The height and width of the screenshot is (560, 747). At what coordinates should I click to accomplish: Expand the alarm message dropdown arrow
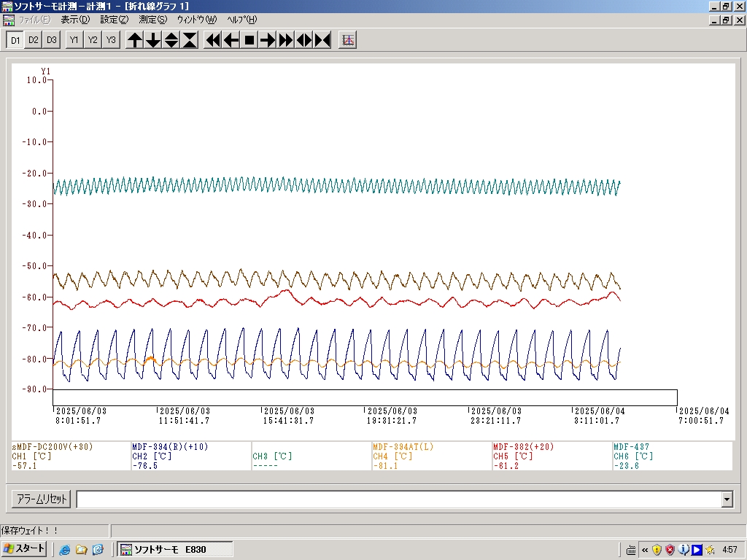[x=727, y=499]
